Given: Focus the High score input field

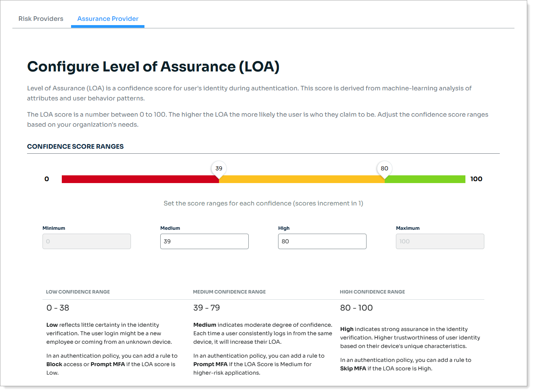Looking at the screenshot, I should [x=322, y=241].
